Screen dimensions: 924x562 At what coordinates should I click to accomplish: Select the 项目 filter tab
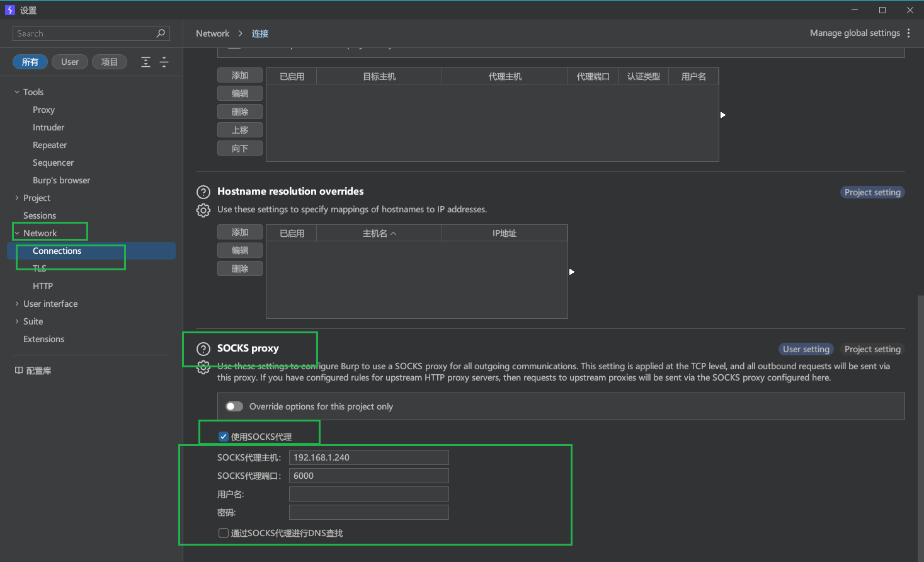[110, 62]
